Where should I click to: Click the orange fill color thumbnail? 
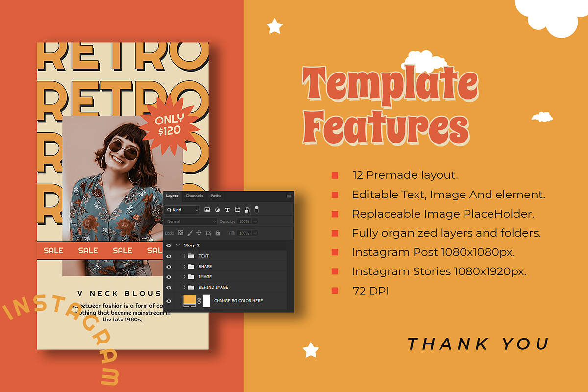(190, 301)
